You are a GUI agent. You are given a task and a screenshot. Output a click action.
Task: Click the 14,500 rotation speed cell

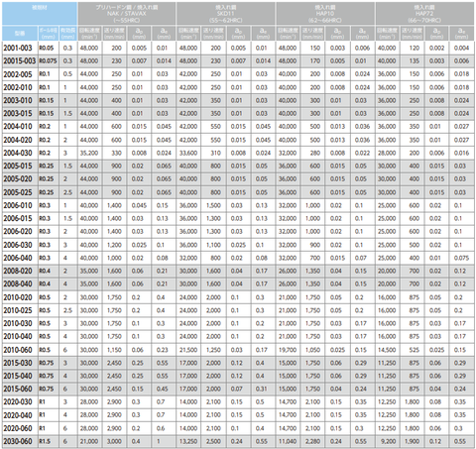point(388,350)
